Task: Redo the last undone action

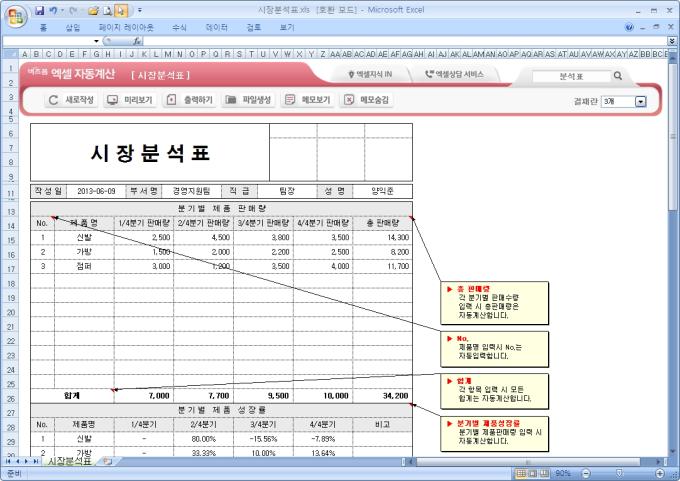Action: pyautogui.click(x=73, y=10)
